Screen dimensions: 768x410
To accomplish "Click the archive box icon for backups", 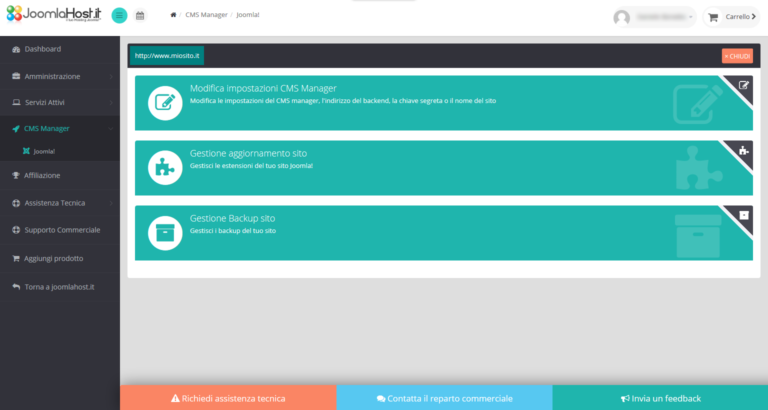I will (x=165, y=233).
